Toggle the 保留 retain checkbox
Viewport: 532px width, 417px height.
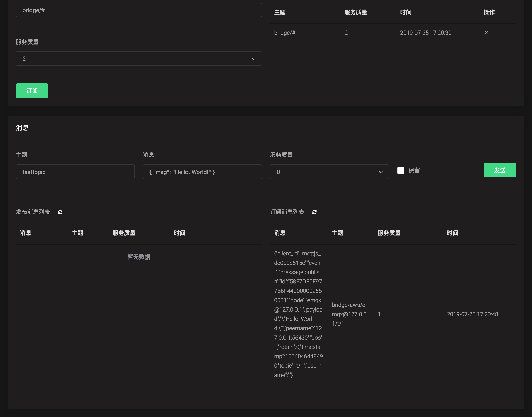click(x=401, y=170)
